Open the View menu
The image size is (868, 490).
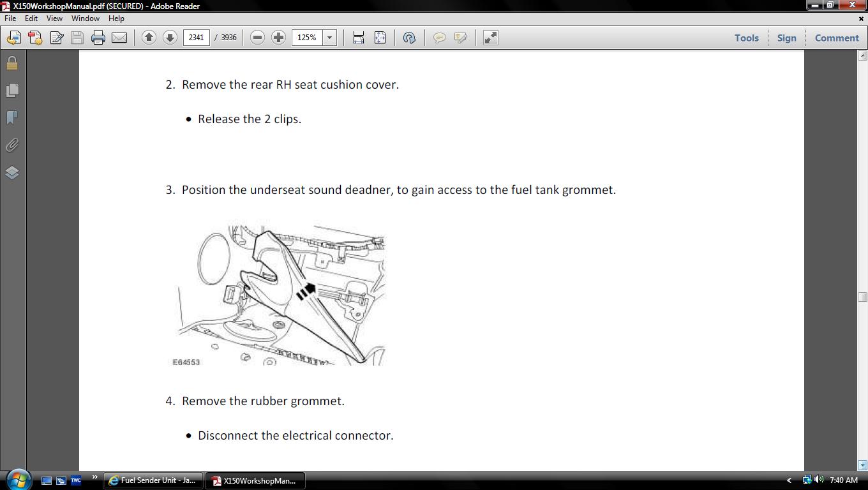[x=54, y=19]
